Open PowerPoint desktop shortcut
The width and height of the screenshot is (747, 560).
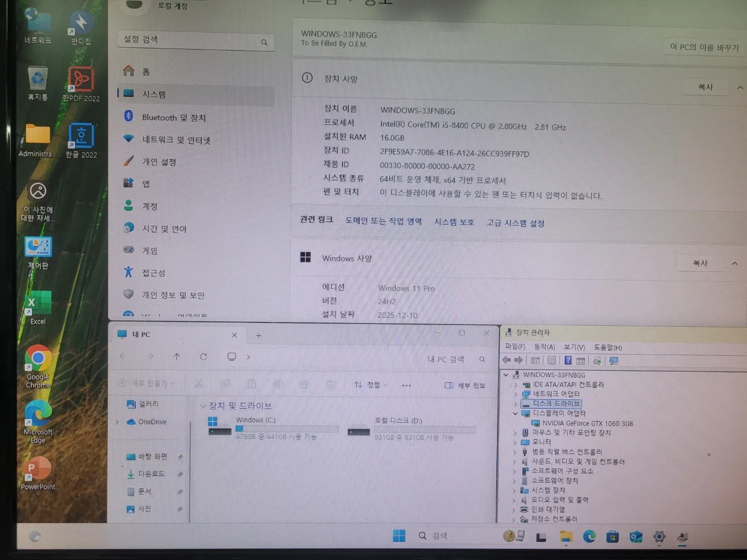tap(38, 473)
